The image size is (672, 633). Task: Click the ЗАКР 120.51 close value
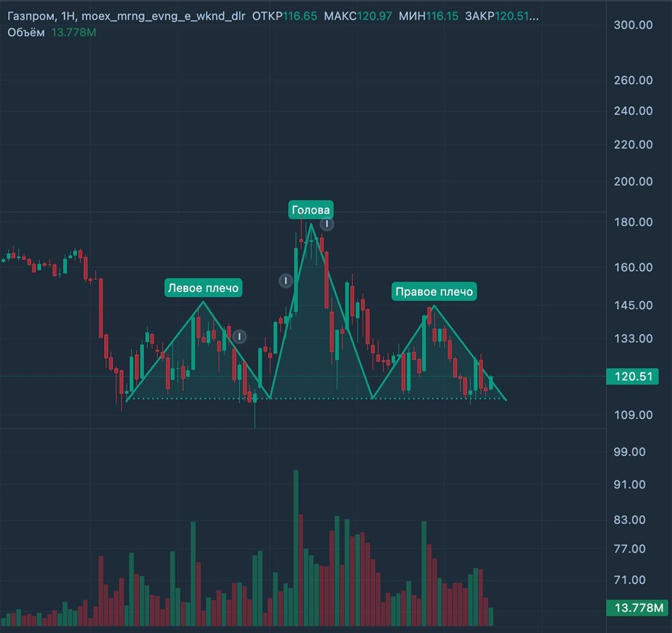(x=502, y=16)
